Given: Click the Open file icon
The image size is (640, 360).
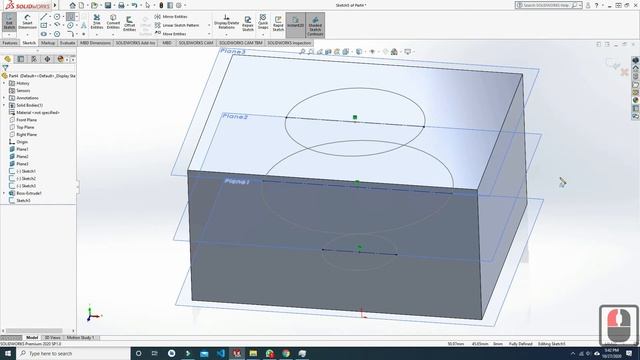Looking at the screenshot, I should pos(94,5).
